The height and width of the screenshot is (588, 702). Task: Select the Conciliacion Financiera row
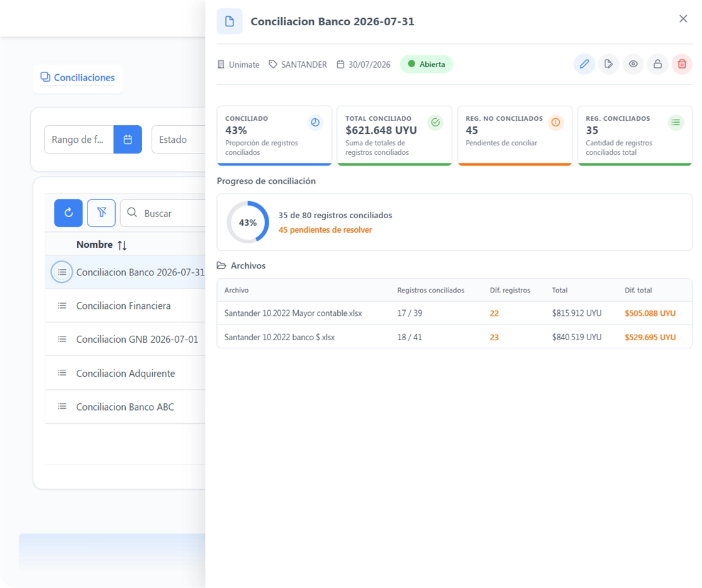125,306
